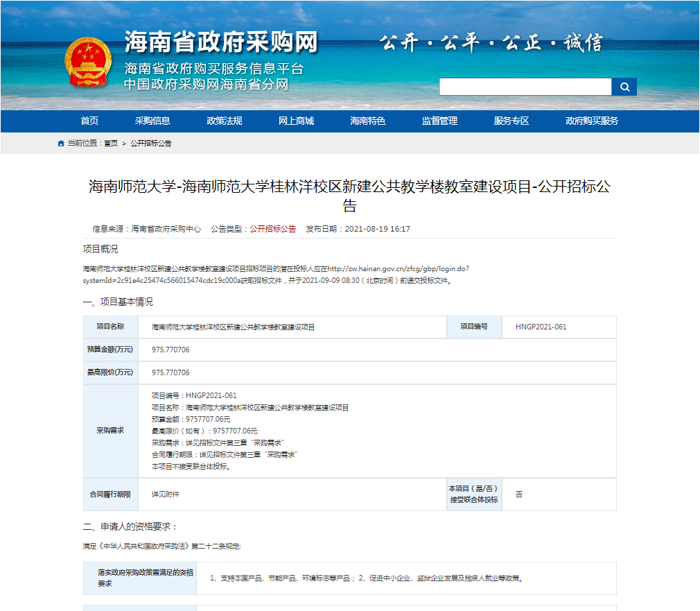Screen dimensions: 700x611
Task: Click the 发布日期 2021-08-19 16:17 text
Action: [x=358, y=229]
